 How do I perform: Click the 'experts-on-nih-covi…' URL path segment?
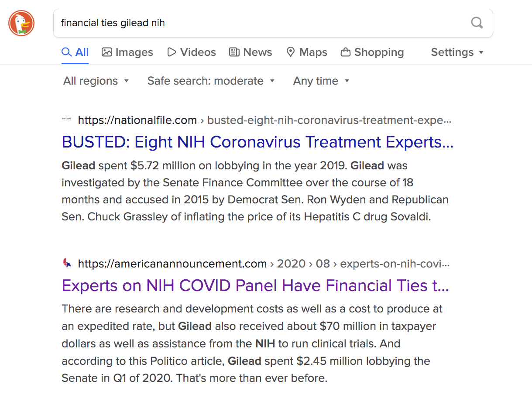point(395,264)
